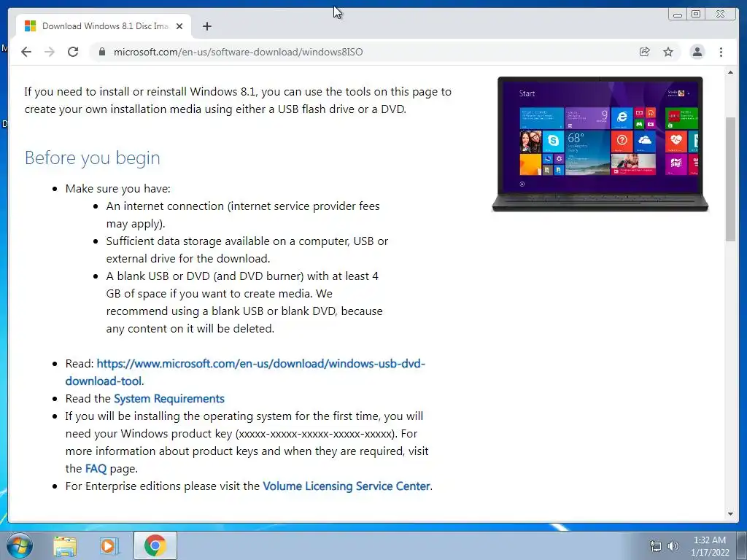
Task: Visit the FAQ page link
Action: [96, 469]
